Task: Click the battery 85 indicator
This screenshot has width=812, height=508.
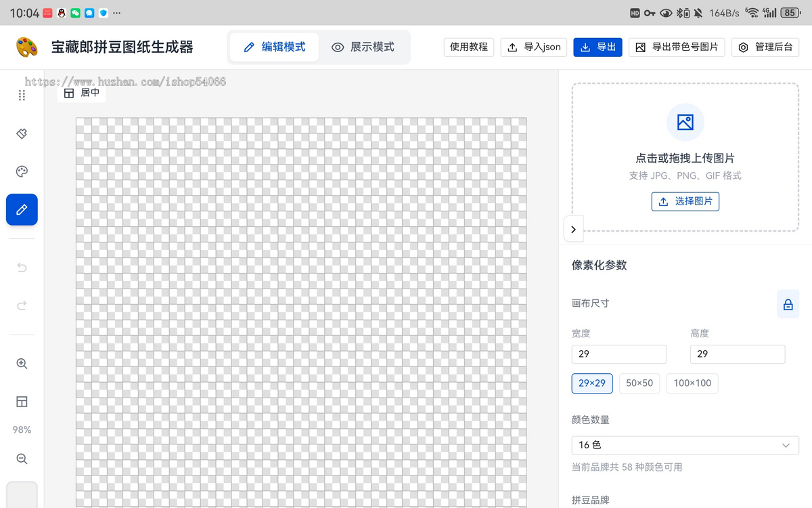Action: tap(790, 13)
